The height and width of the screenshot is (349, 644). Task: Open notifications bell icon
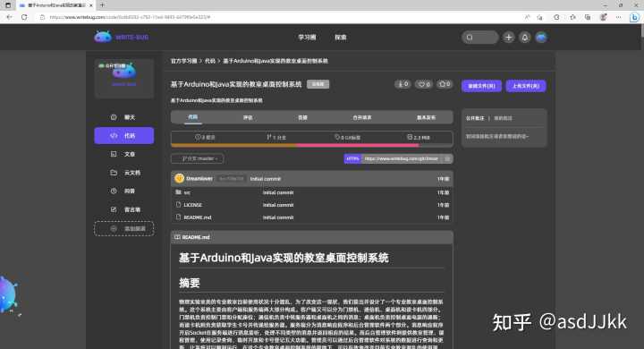tap(525, 38)
